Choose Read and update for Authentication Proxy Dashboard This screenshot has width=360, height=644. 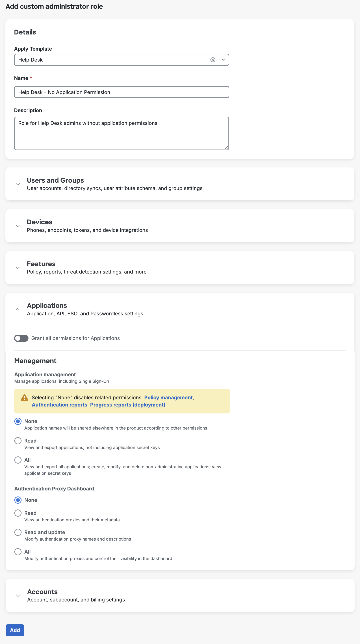click(18, 533)
